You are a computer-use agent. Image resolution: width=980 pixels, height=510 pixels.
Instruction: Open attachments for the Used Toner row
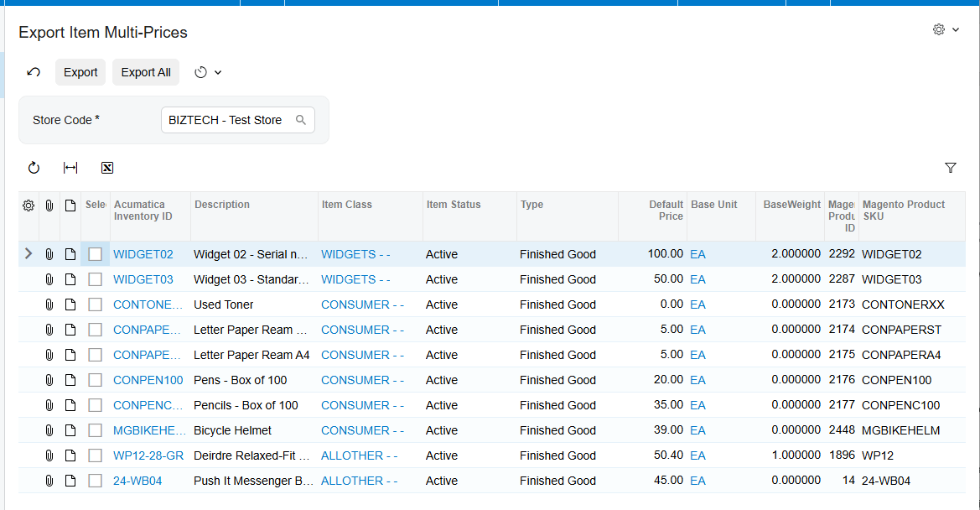49,304
